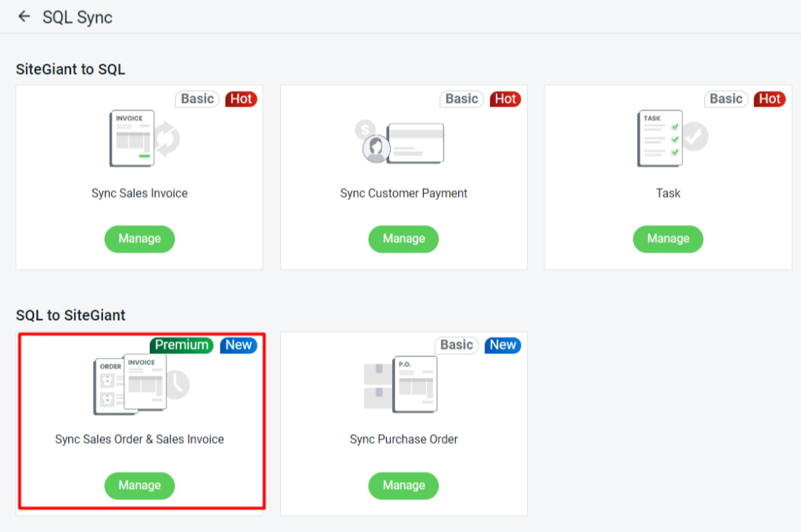Click the New badge on Sync Purchase Order
This screenshot has height=532, width=801.
point(503,345)
